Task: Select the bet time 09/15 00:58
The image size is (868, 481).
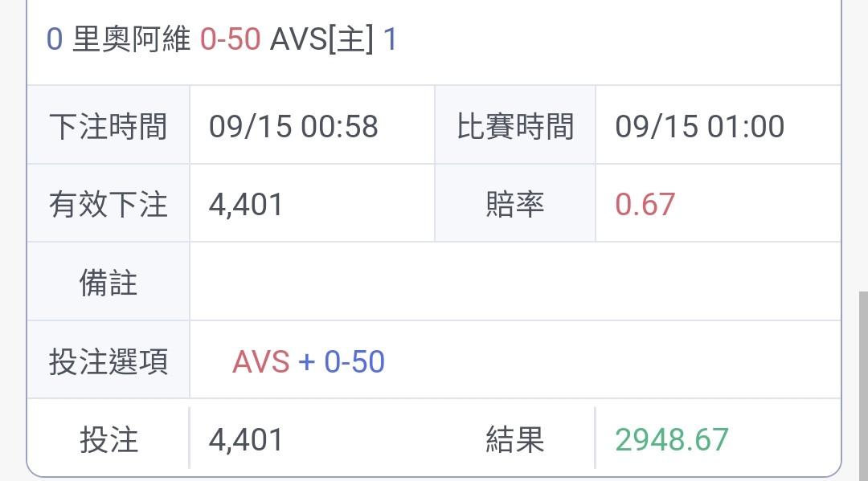Action: click(x=293, y=126)
